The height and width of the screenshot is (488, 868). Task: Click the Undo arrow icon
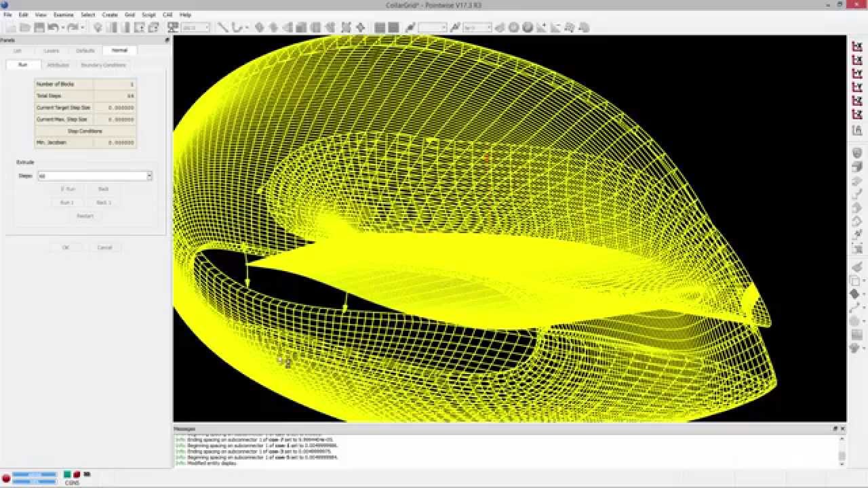pyautogui.click(x=53, y=27)
